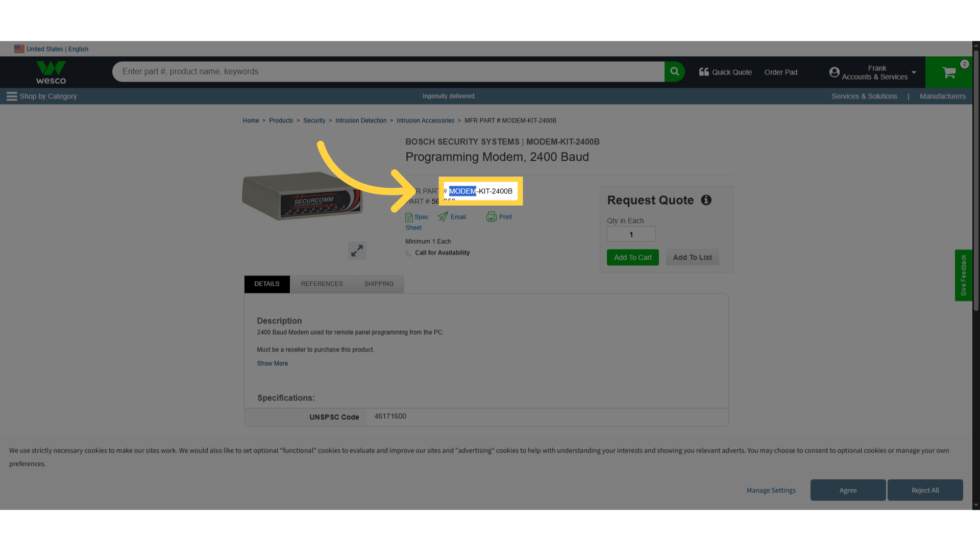980x551 pixels.
Task: Click the UNSPSC code value 46171600
Action: [x=390, y=417]
